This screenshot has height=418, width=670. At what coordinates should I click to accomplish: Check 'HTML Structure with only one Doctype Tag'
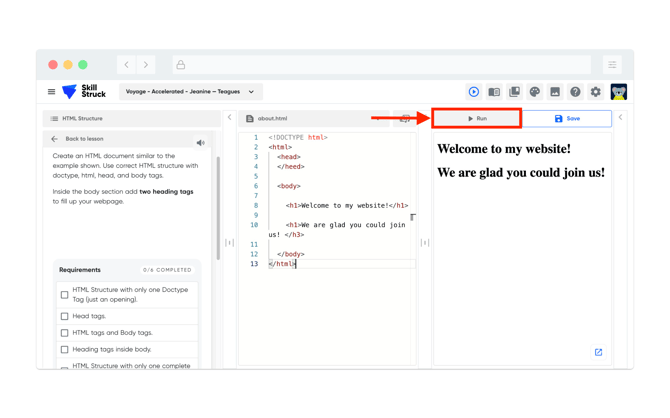[65, 295]
